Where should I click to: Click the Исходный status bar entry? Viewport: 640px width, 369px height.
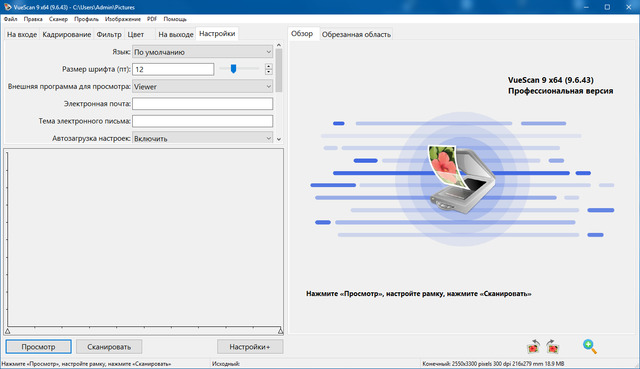pos(226,364)
